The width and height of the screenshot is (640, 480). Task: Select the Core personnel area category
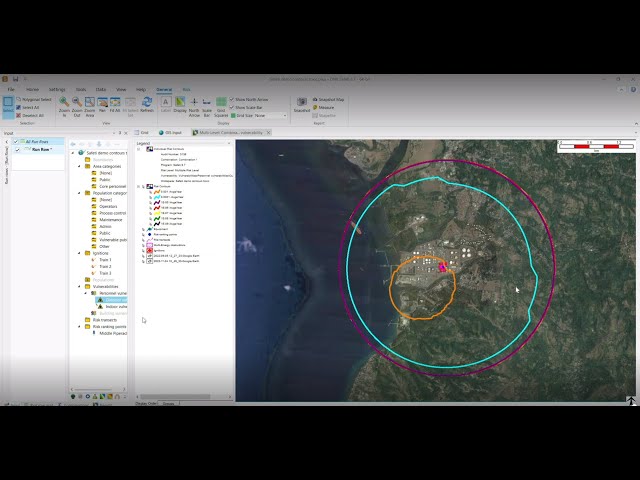(113, 187)
